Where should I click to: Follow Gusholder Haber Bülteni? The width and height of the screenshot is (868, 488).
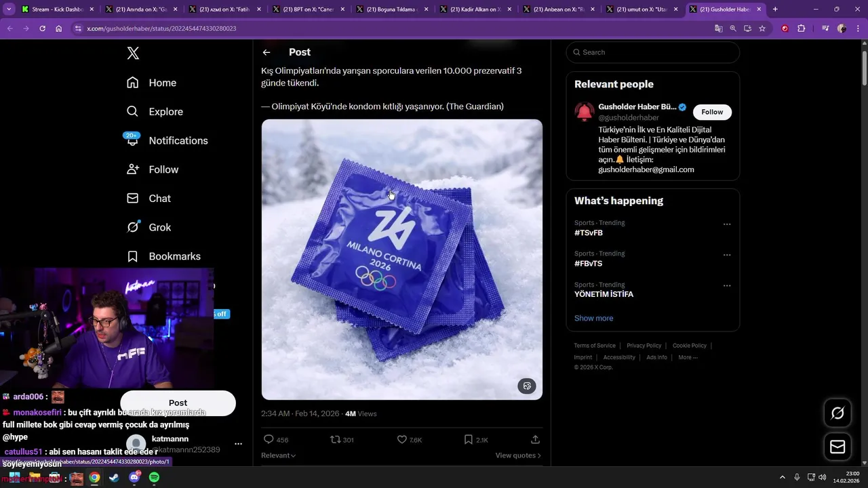point(712,112)
